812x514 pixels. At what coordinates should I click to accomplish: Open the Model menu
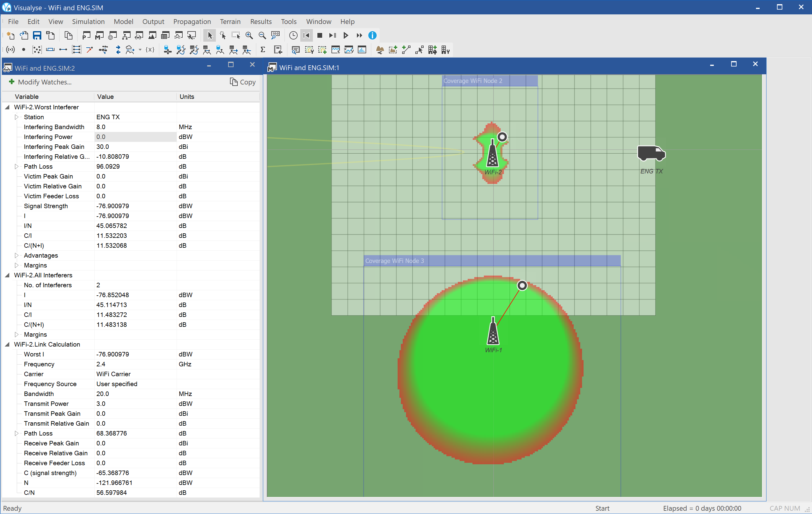coord(123,22)
